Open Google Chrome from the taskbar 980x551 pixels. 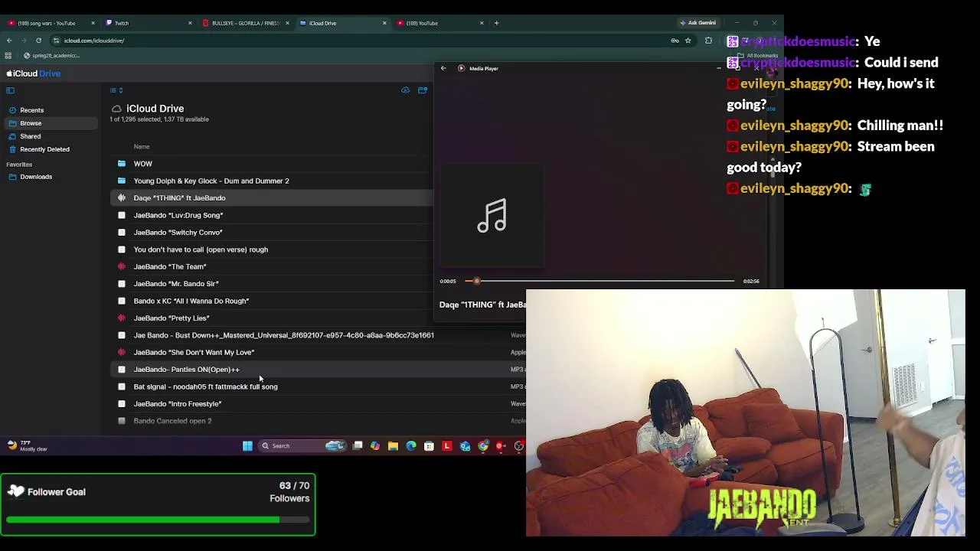[483, 446]
